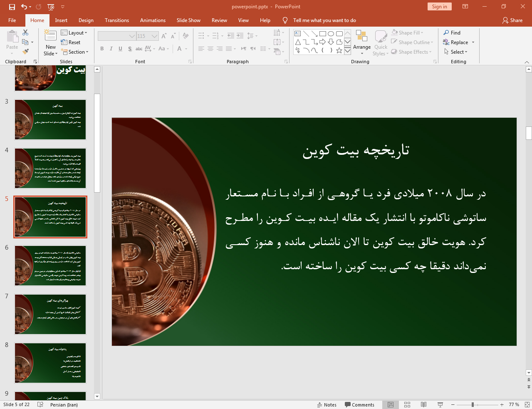This screenshot has width=532, height=409.
Task: Insert a text box shape
Action: 298,34
